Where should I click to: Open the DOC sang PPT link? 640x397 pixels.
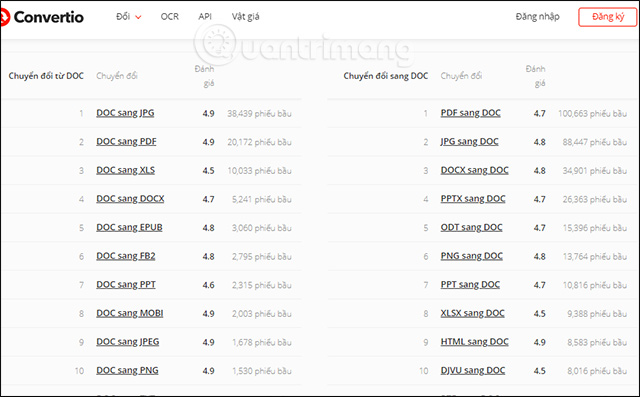pos(126,284)
